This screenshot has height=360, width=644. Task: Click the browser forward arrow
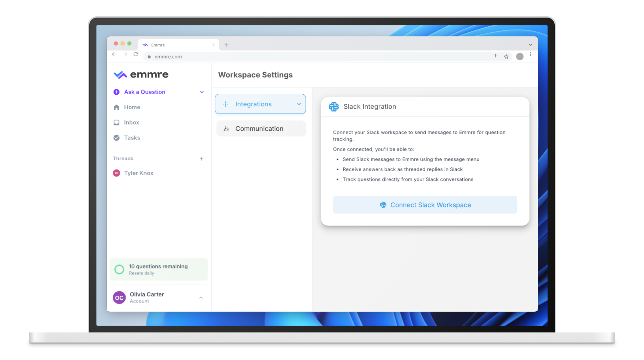coord(125,54)
